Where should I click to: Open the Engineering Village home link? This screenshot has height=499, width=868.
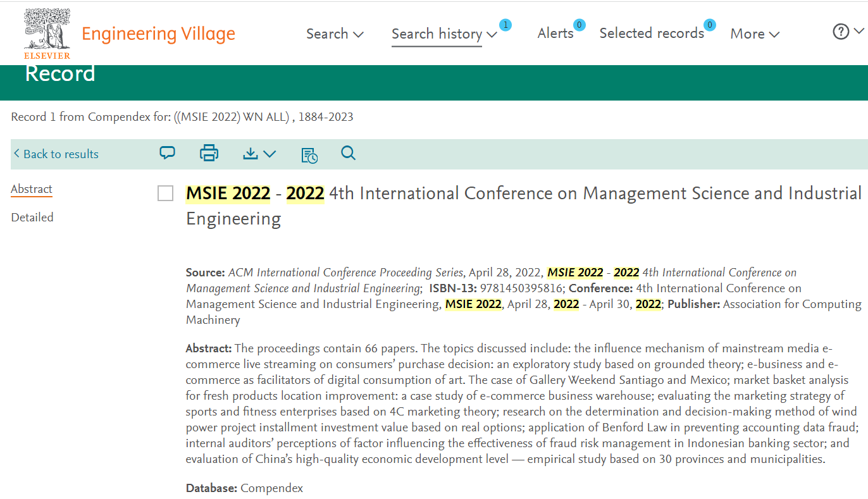click(158, 34)
